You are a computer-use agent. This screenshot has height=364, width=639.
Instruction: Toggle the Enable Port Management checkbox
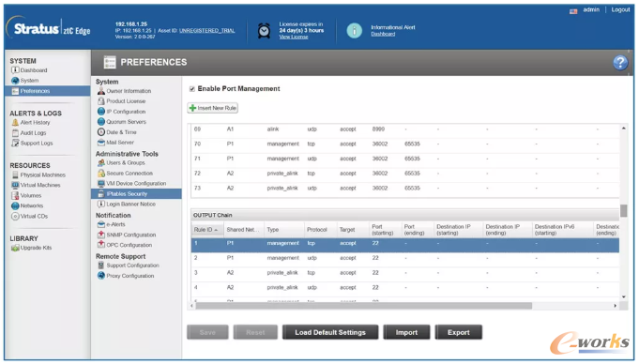coord(192,89)
